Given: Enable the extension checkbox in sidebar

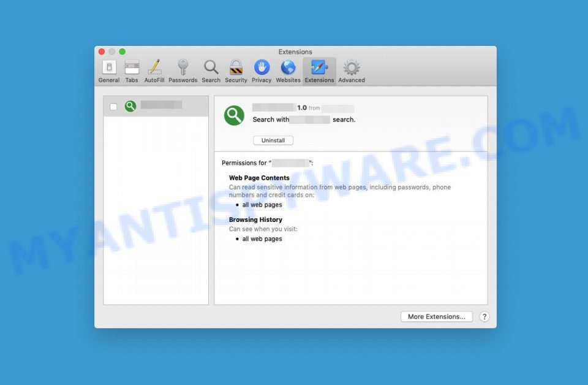Looking at the screenshot, I should tap(113, 107).
